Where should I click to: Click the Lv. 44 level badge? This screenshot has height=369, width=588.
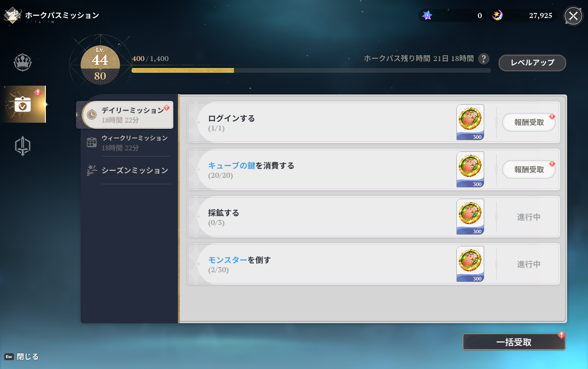pos(100,65)
